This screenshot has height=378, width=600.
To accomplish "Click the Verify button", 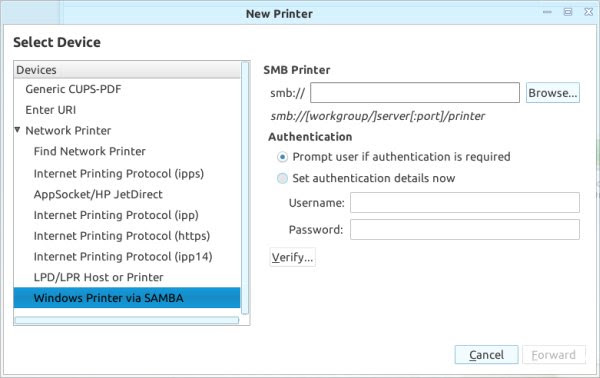I will click(x=293, y=257).
